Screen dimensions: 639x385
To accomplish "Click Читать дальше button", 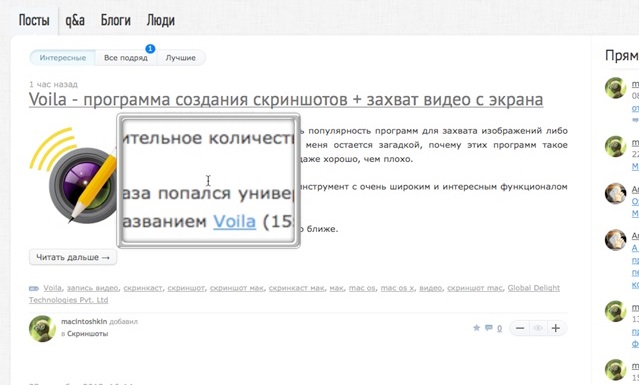I will 73,257.
